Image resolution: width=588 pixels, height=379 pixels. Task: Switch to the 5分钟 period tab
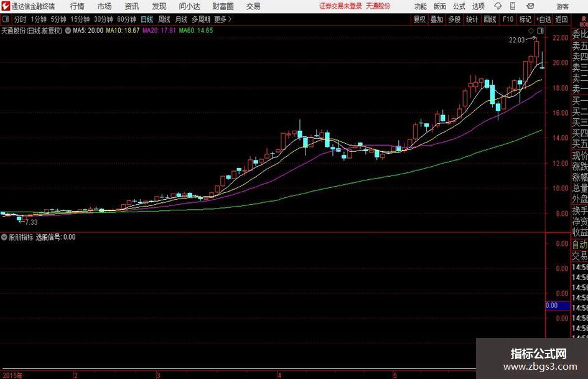pos(58,19)
